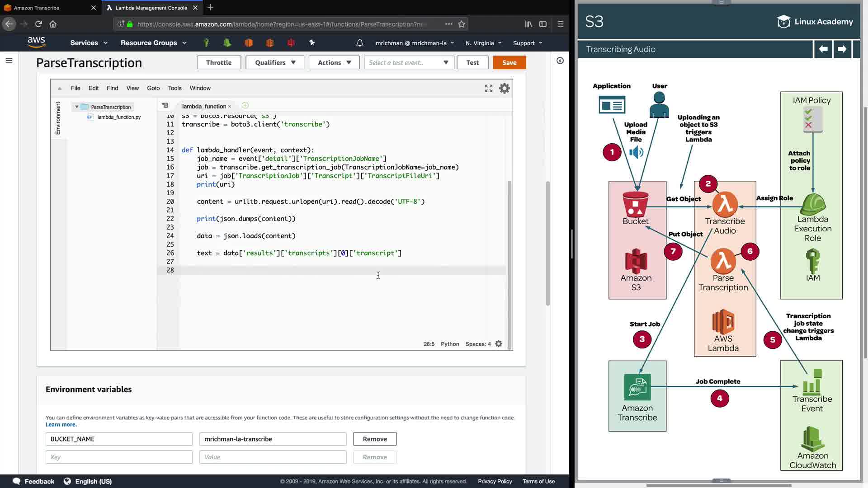Image resolution: width=868 pixels, height=488 pixels.
Task: Toggle fullscreen editor mode icon
Action: [x=488, y=89]
